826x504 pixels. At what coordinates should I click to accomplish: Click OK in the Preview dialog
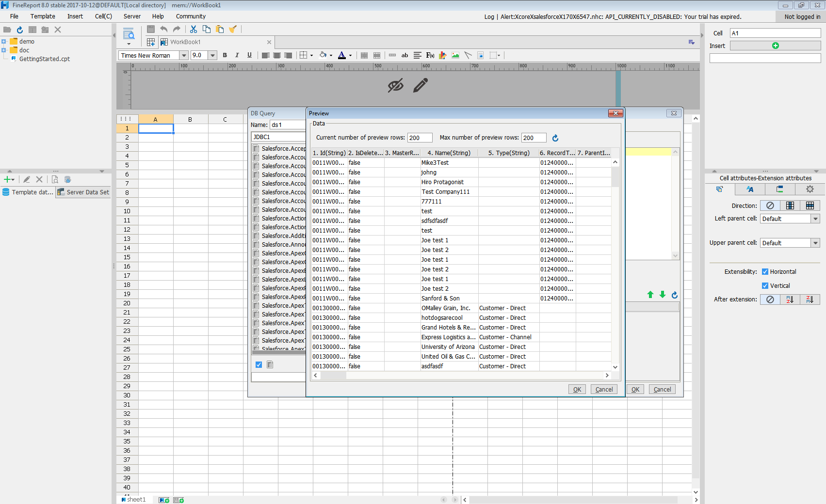[x=577, y=390]
